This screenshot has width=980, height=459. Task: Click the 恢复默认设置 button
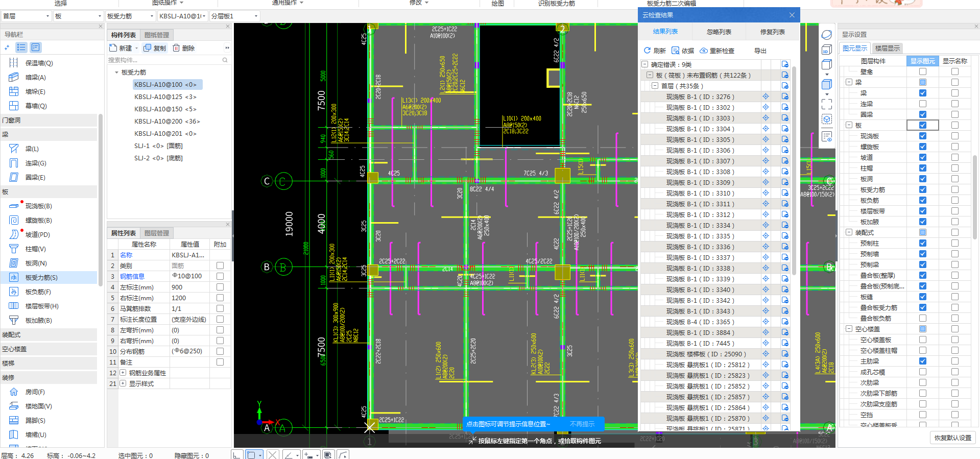tap(952, 438)
